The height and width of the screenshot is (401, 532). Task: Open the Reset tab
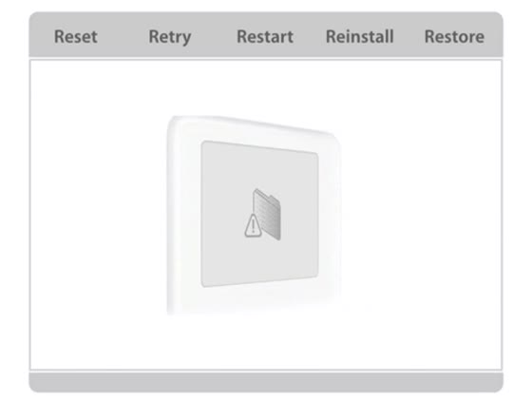76,36
